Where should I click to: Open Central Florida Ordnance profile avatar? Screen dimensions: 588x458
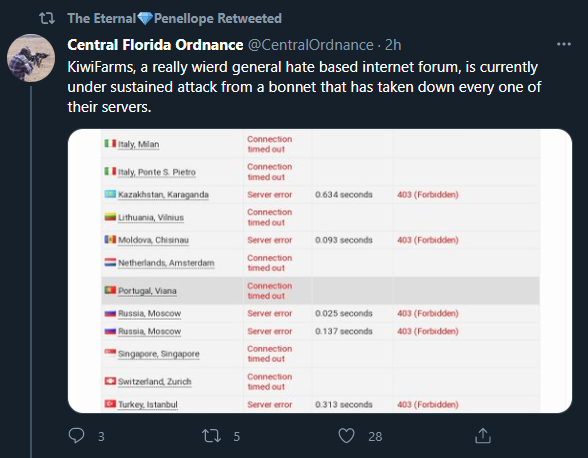31,58
